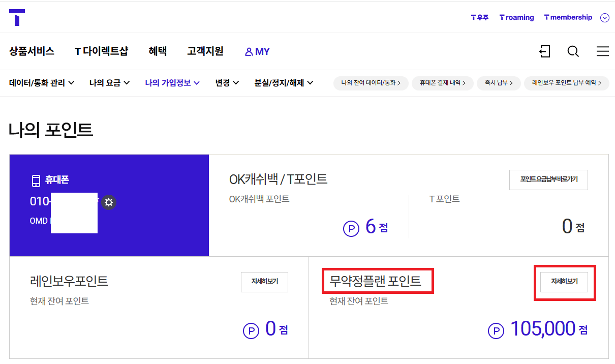Open the T membership link
The width and height of the screenshot is (615, 364).
[568, 17]
